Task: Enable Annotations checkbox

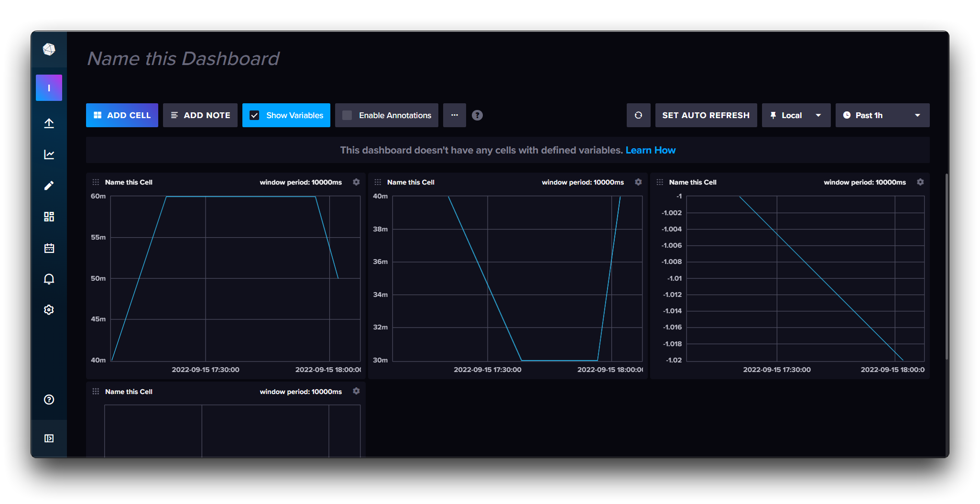Action: point(347,115)
